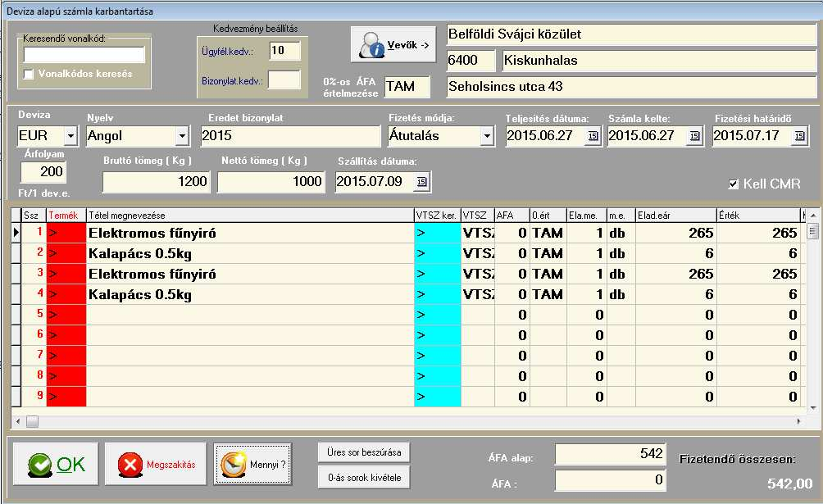Click the red X Megszakítás button
Viewport: 823px width, 504px height.
pos(157,464)
